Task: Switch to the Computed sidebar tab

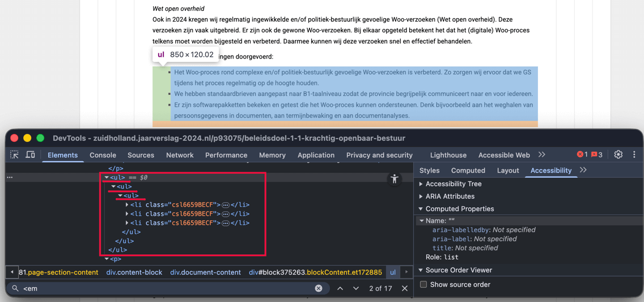Action: (468, 170)
